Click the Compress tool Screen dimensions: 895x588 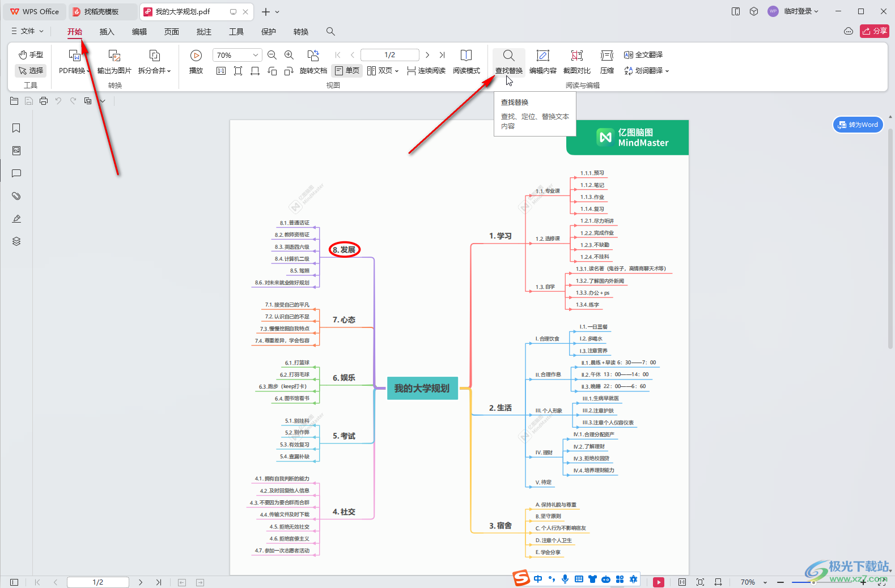[x=607, y=62]
